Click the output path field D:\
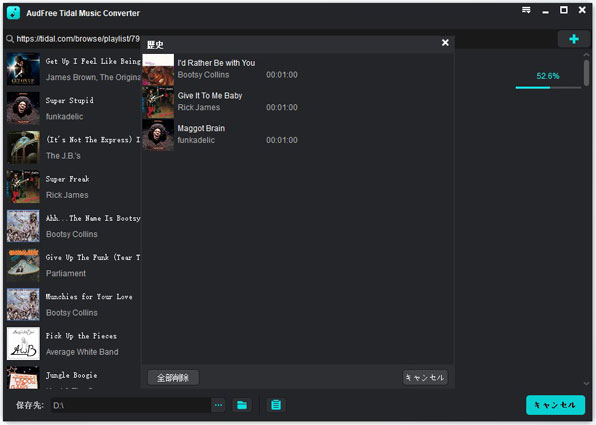Image resolution: width=596 pixels, height=425 pixels. [x=131, y=405]
